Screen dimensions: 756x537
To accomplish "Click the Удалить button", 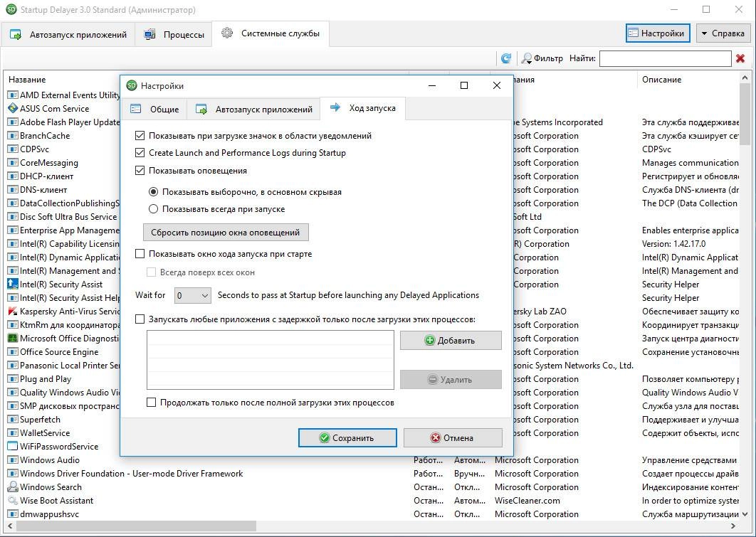I will (x=451, y=380).
